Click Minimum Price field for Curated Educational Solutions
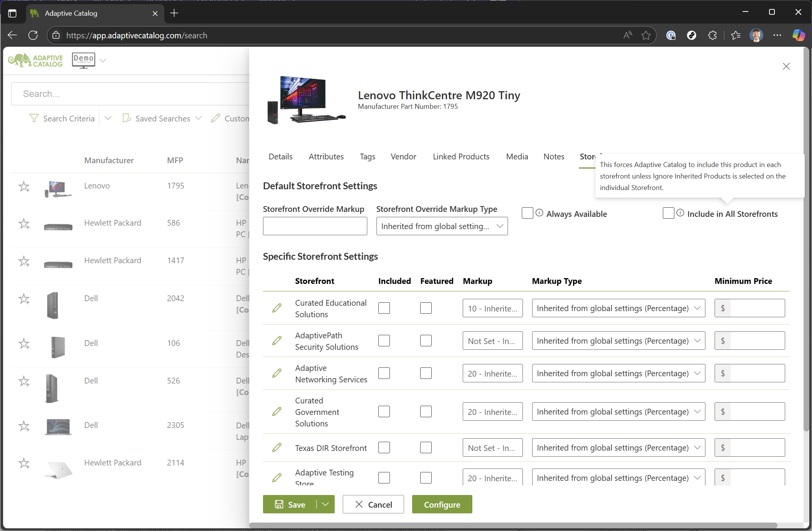The image size is (812, 531). tap(750, 308)
